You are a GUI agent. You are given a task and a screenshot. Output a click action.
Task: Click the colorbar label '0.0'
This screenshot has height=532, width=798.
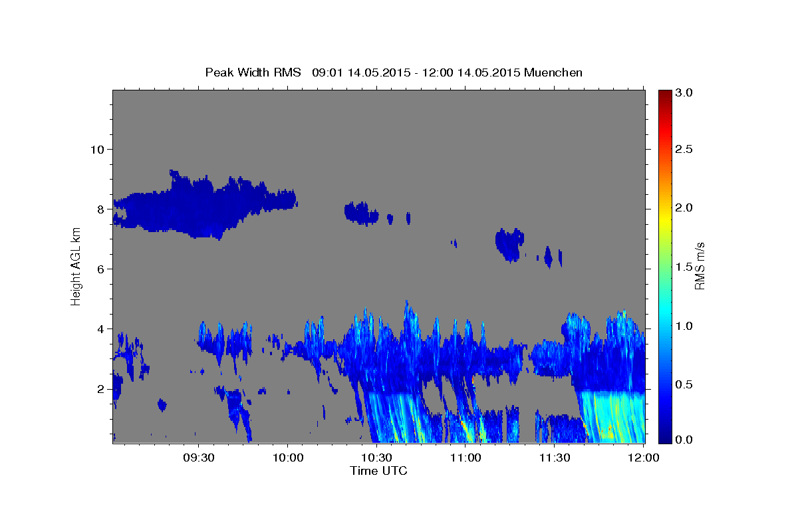tap(685, 440)
